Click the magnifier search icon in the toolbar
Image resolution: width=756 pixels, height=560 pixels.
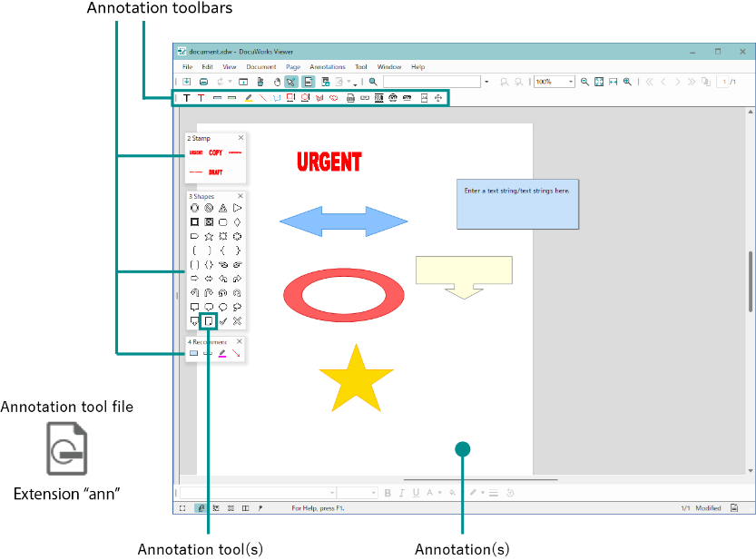coord(374,81)
